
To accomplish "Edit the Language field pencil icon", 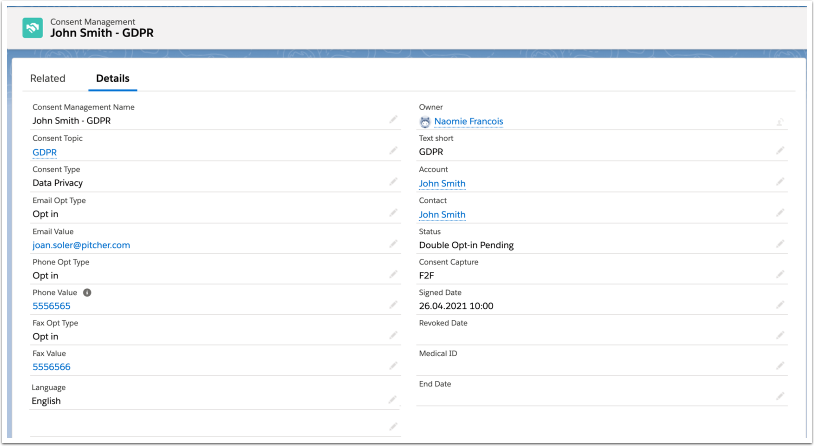I will coord(393,400).
